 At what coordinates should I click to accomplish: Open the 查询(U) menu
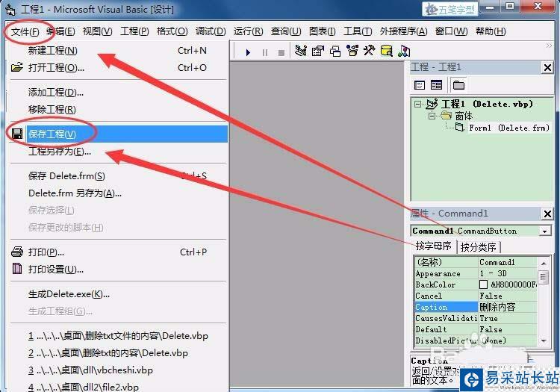coord(286,31)
